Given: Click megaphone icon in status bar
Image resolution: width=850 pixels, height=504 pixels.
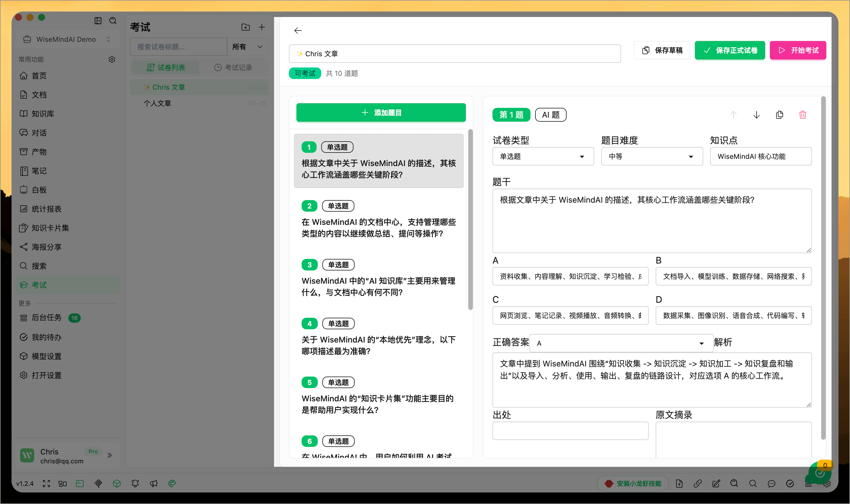Looking at the screenshot, I should 153,483.
